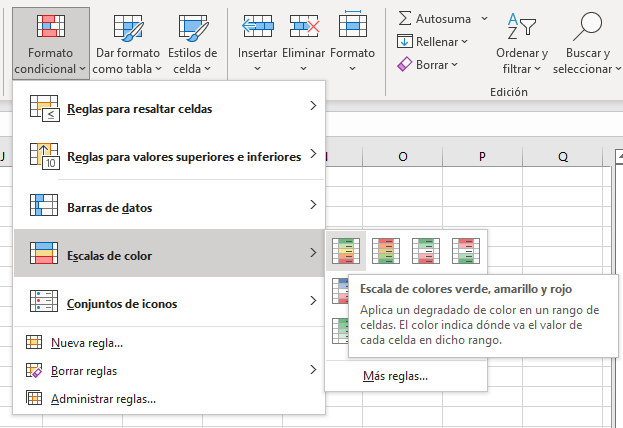623x428 pixels.
Task: Apply the green-yellow-red color scale
Action: tap(347, 250)
